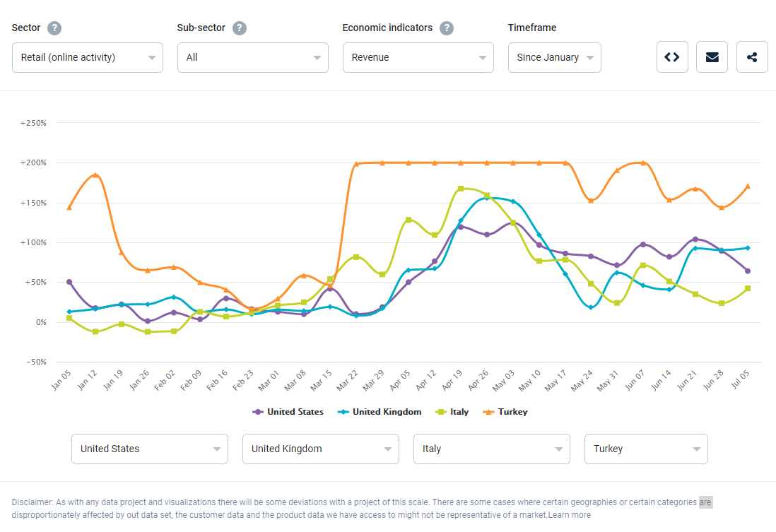Open the Economic indicators dropdown showing Revenue

[x=418, y=57]
